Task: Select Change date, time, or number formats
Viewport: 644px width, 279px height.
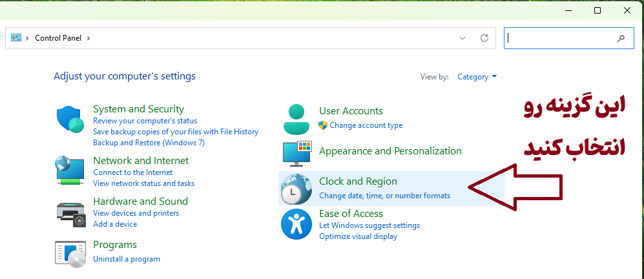Action: [384, 196]
